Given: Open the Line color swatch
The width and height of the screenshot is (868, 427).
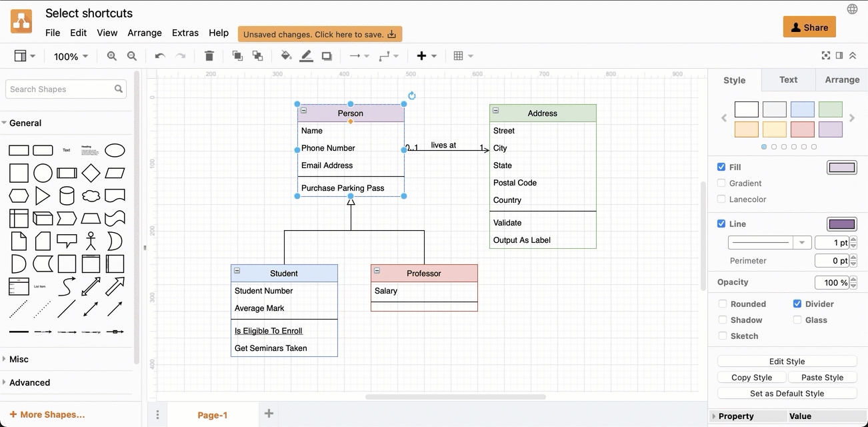Looking at the screenshot, I should point(841,224).
